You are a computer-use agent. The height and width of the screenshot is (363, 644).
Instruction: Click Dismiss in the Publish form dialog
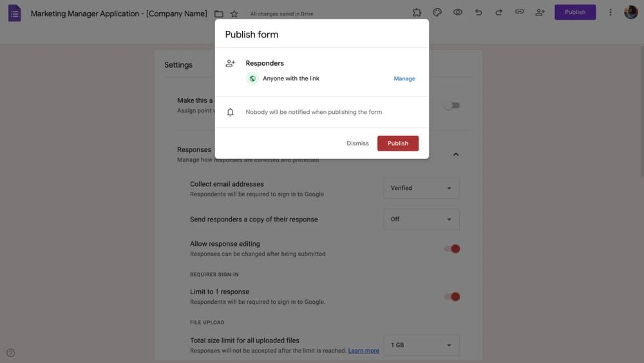[x=357, y=144]
